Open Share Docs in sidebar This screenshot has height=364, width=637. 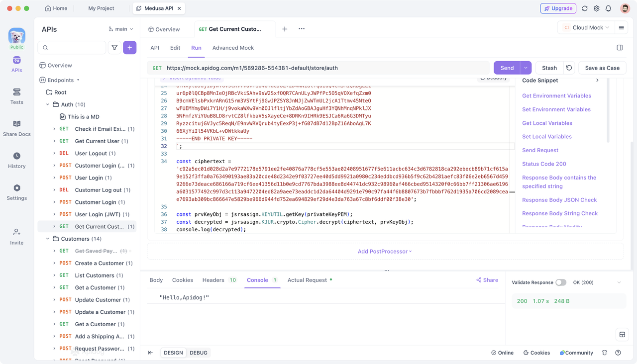16,128
